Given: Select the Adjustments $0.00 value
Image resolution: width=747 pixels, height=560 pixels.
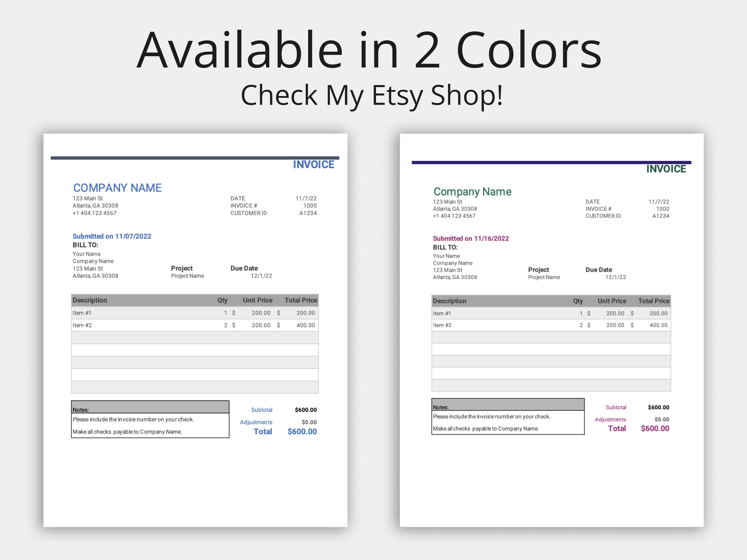Looking at the screenshot, I should (x=309, y=422).
